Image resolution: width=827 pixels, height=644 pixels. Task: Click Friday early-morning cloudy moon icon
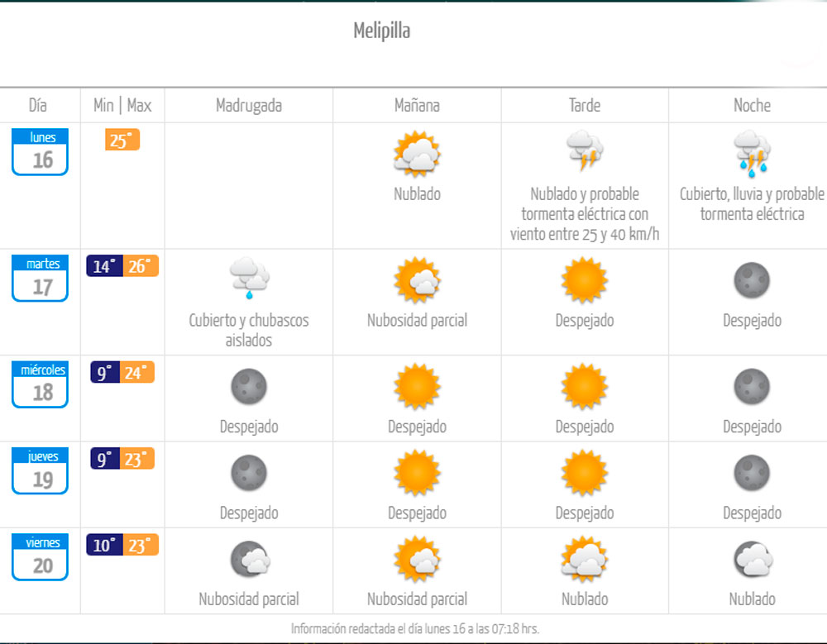[x=249, y=560]
